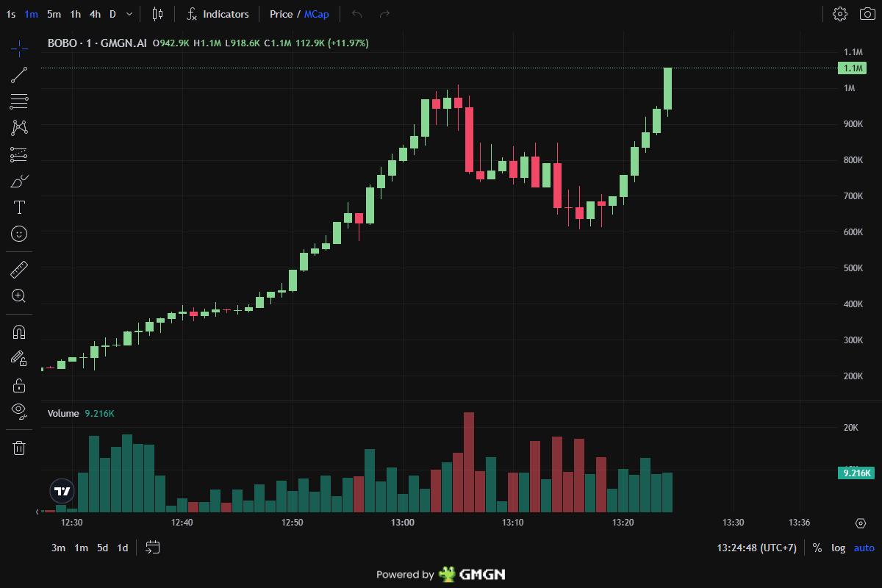Open the emoji icons tool
Screen dimensions: 882x588
pos(19,234)
